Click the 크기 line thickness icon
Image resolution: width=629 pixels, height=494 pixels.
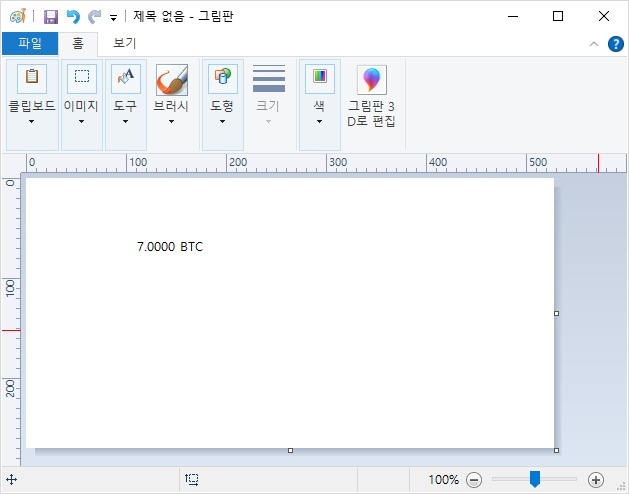click(269, 78)
